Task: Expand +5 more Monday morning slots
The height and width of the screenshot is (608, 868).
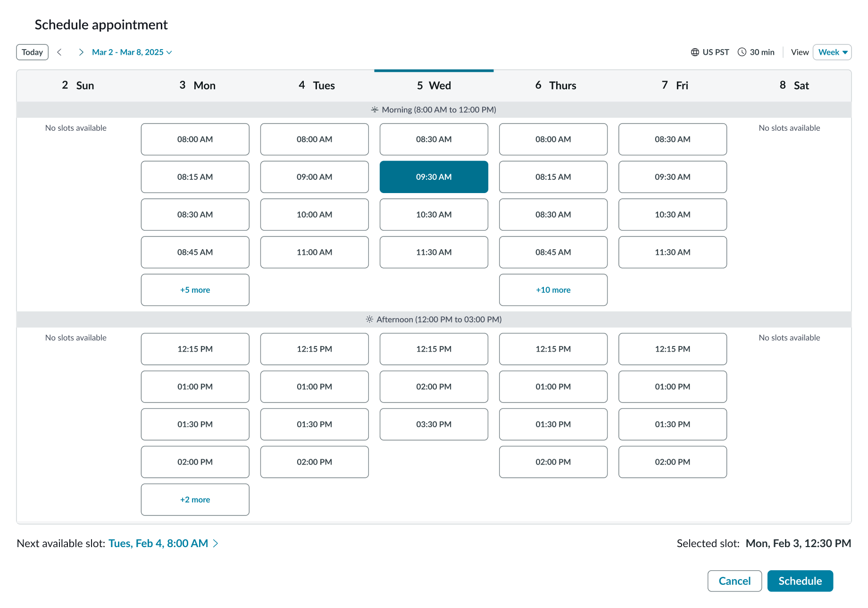Action: pyautogui.click(x=195, y=290)
